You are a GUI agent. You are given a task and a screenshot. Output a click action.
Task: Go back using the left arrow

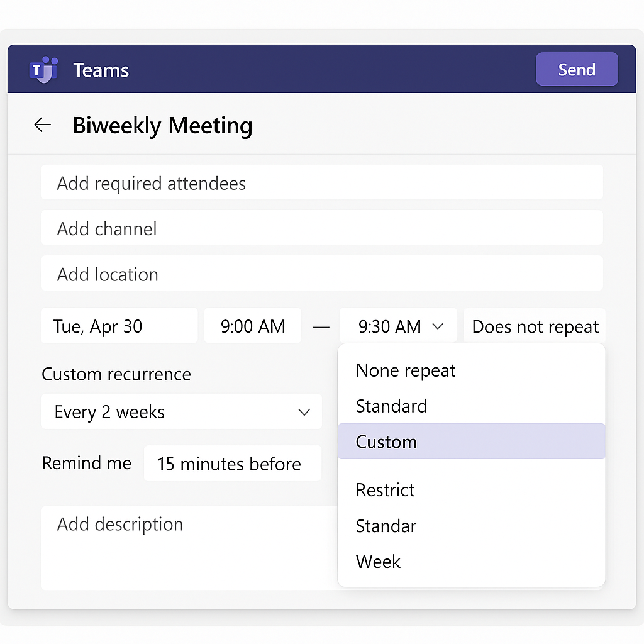click(42, 125)
